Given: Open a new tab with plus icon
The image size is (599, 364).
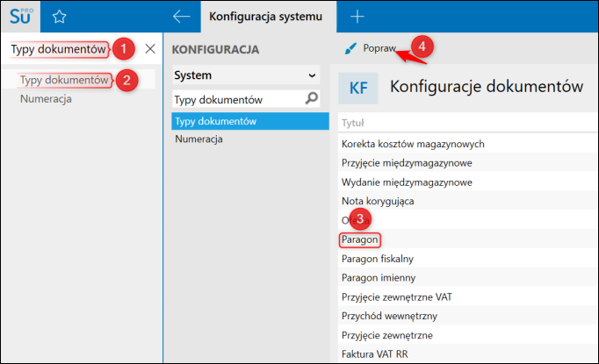Looking at the screenshot, I should (x=357, y=16).
